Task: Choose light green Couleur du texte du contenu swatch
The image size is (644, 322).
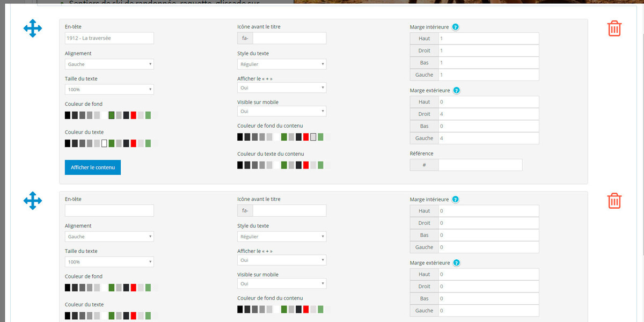Action: click(x=320, y=165)
